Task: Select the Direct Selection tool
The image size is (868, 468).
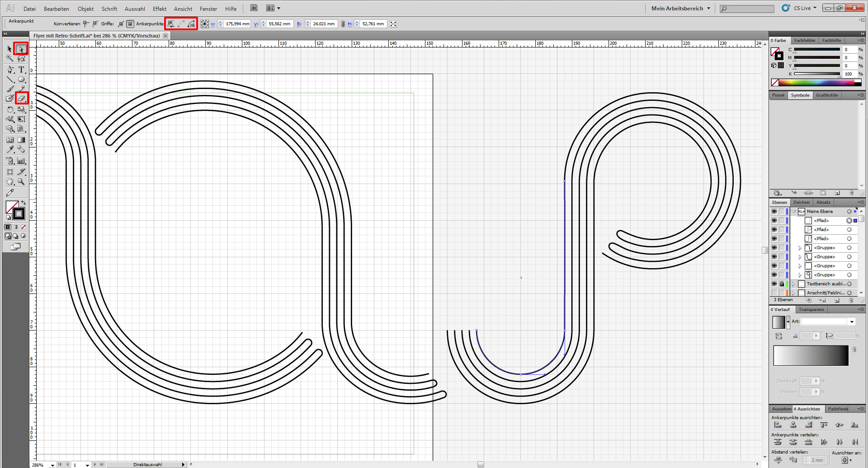Action: [x=21, y=49]
